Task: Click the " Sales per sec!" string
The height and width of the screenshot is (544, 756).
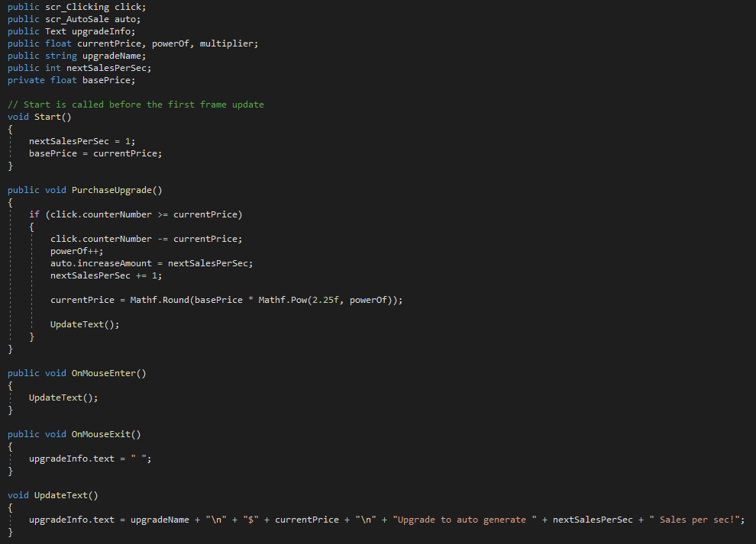Action: point(699,520)
